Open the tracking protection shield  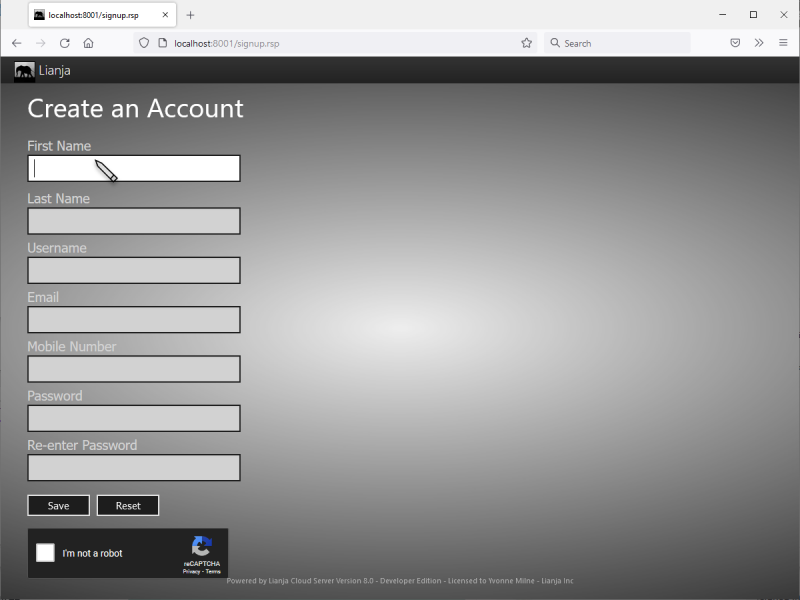pyautogui.click(x=143, y=42)
